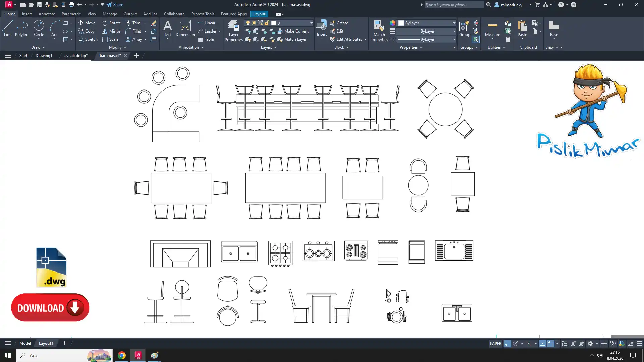Toggle PAPER space button

tap(495, 344)
